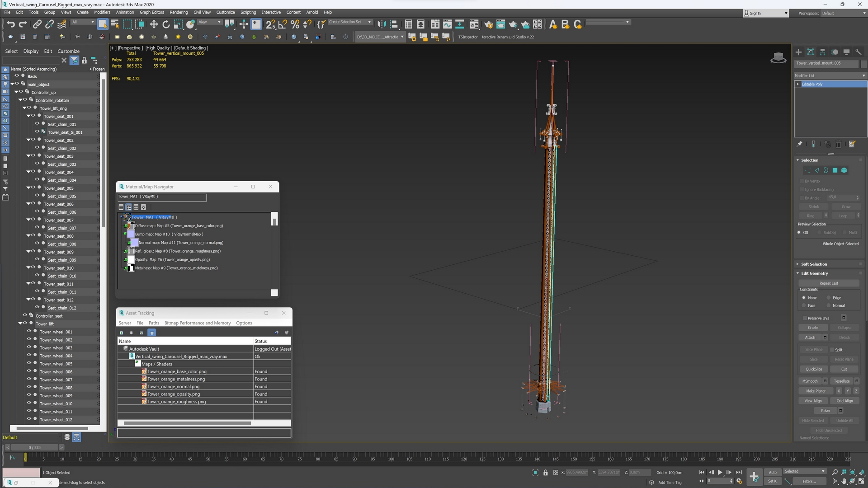Hide Tower_wheel_005 using its eye icon
868x488 pixels.
coord(29,363)
